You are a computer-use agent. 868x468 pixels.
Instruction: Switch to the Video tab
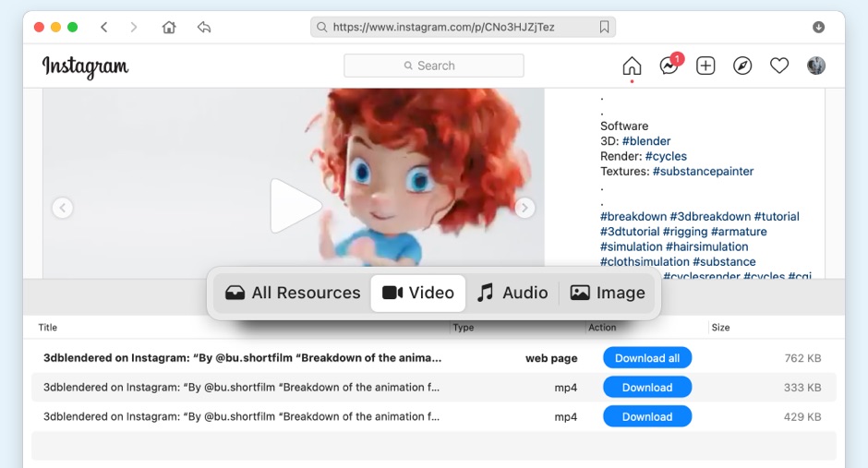pyautogui.click(x=418, y=293)
